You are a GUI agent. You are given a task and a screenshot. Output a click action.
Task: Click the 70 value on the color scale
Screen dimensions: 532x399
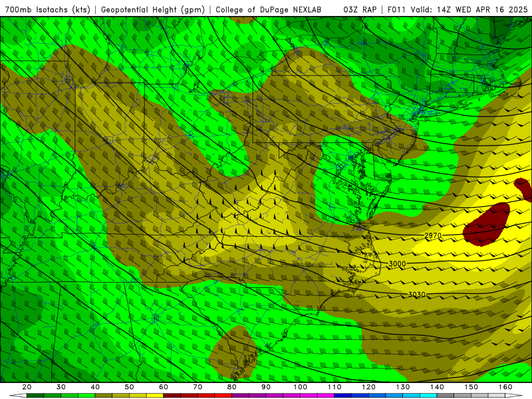click(x=198, y=387)
